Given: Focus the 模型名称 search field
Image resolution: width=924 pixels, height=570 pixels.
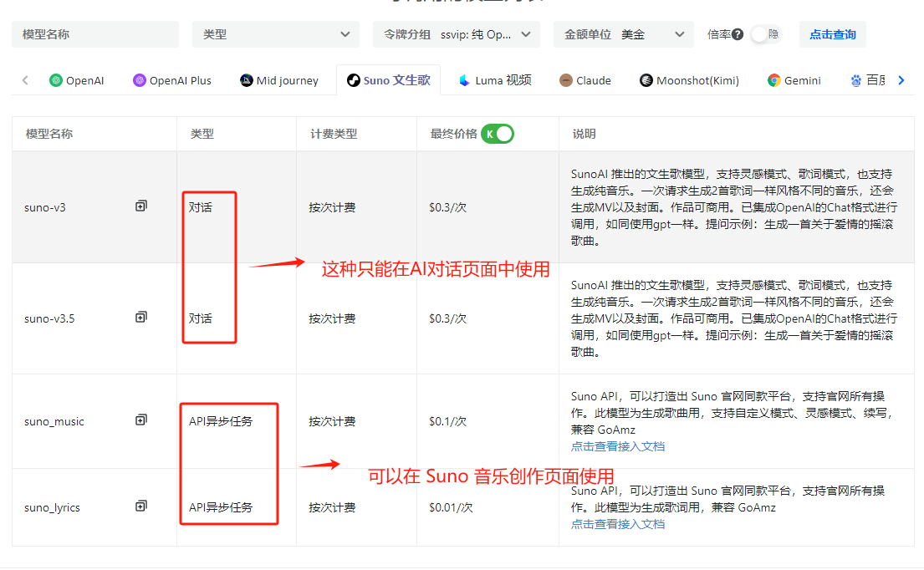Looking at the screenshot, I should point(95,35).
